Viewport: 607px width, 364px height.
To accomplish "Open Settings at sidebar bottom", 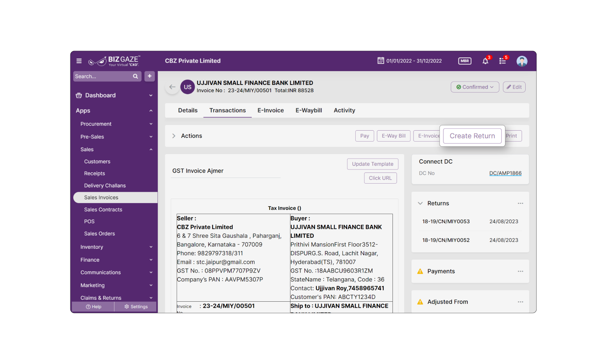I will click(x=136, y=307).
